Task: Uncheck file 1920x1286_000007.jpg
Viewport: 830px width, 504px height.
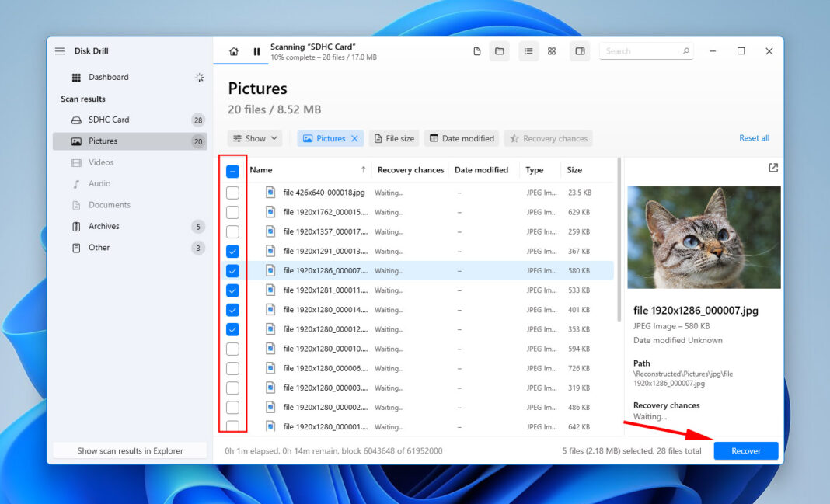Action: pos(232,270)
